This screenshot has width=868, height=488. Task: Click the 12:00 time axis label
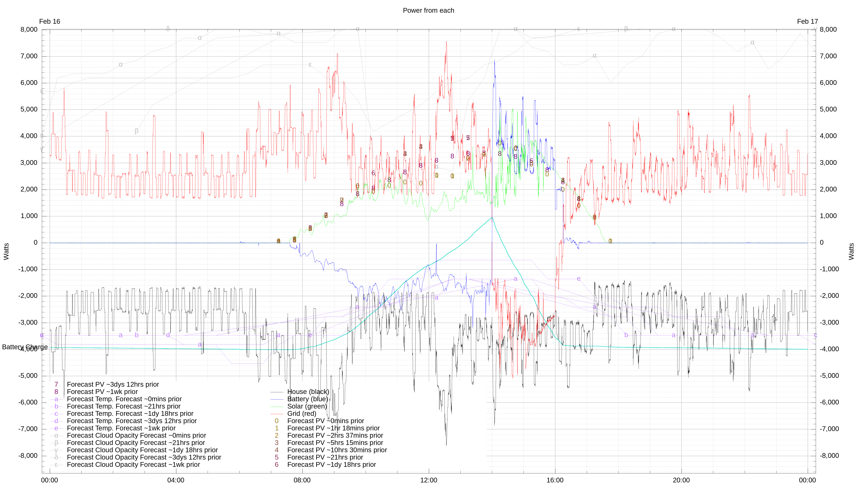coord(428,480)
